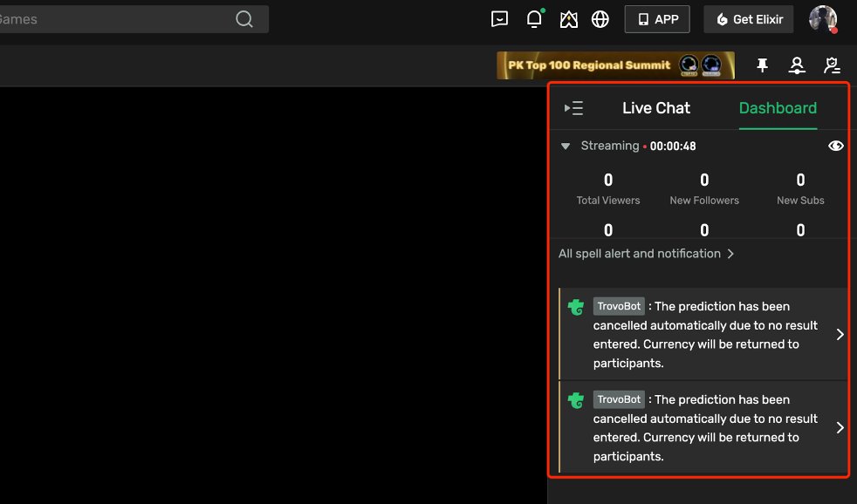Open the user profile avatar
The height and width of the screenshot is (504, 857).
point(823,19)
